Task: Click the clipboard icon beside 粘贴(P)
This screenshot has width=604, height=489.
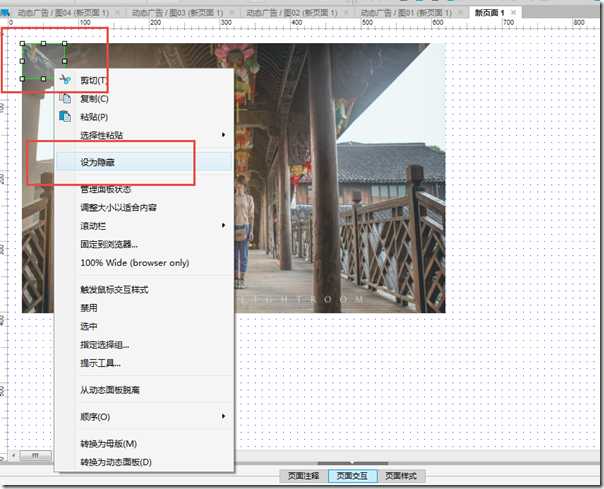Action: [65, 116]
